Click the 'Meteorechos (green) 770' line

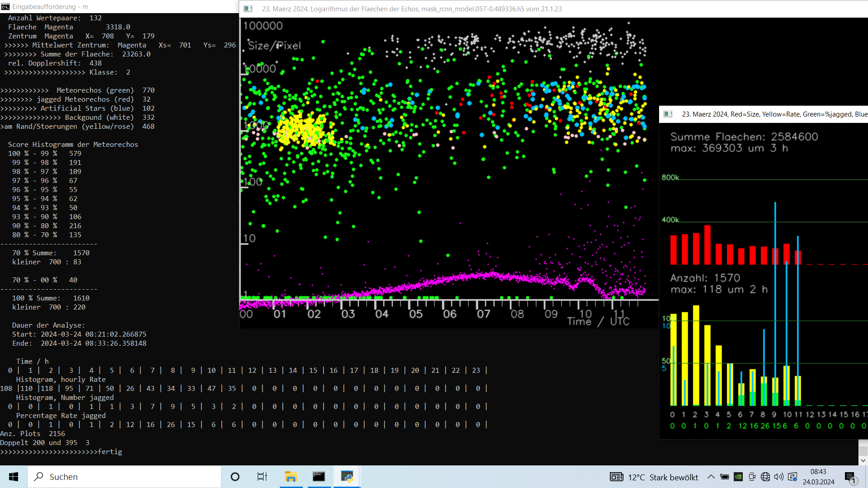pyautogui.click(x=77, y=90)
